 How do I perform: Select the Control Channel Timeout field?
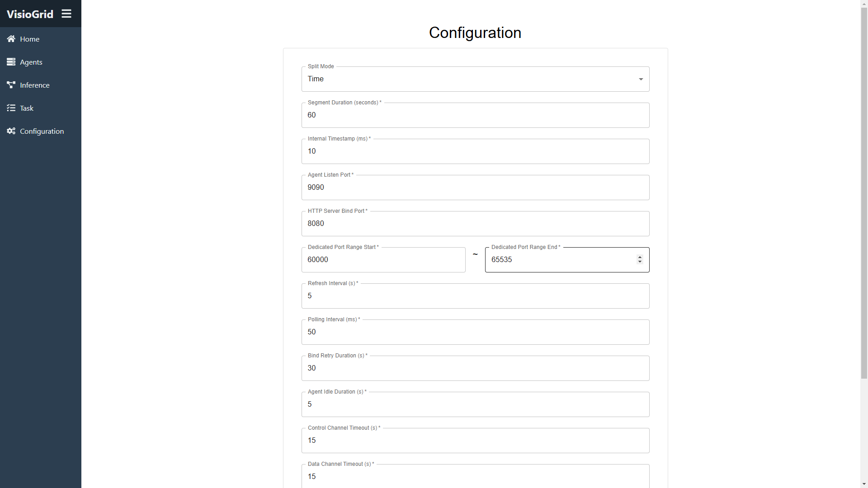coord(475,441)
